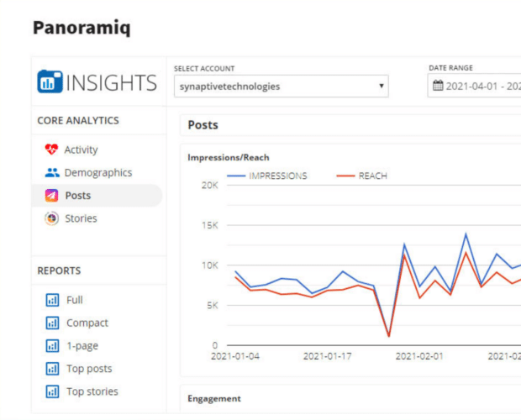Toggle the IMPRESSIONS series in chart legend
521x420 pixels.
[x=267, y=176]
